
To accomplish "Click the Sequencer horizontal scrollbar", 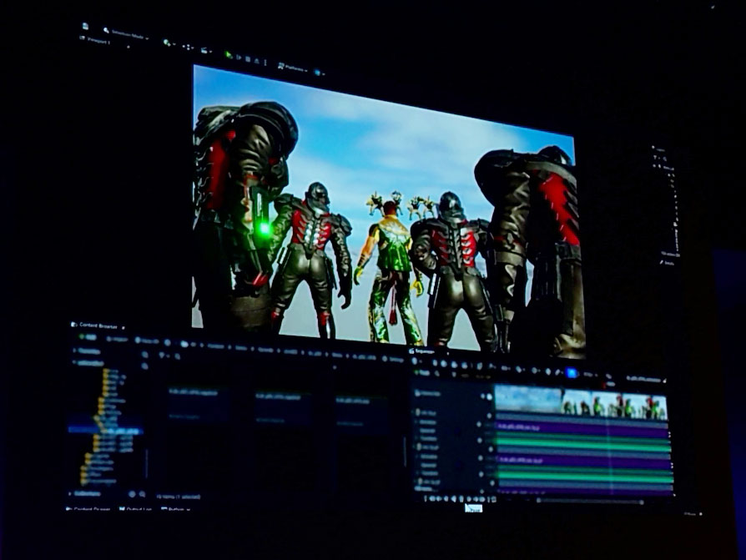I will (588, 502).
